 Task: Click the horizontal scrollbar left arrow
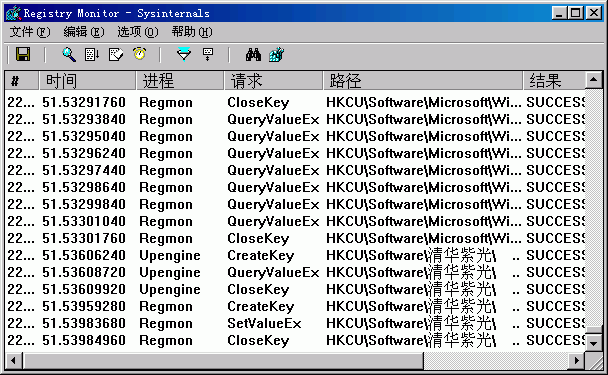(x=14, y=361)
